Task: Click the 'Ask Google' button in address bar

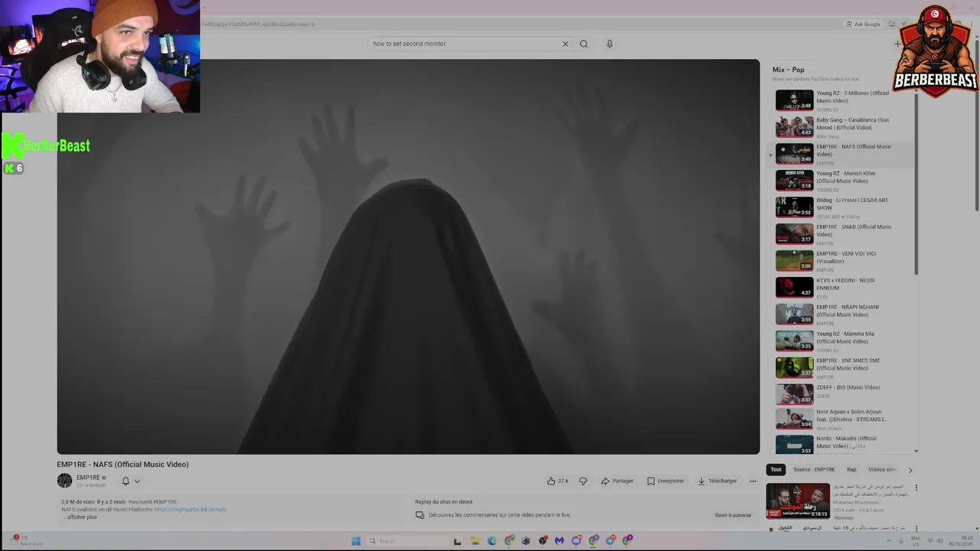Action: pyautogui.click(x=864, y=24)
